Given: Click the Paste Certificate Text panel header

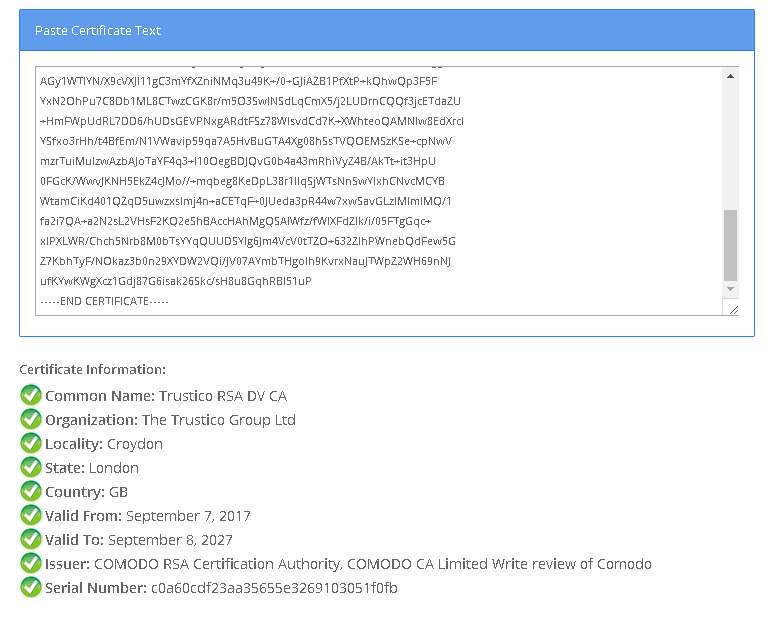Looking at the screenshot, I should click(386, 30).
